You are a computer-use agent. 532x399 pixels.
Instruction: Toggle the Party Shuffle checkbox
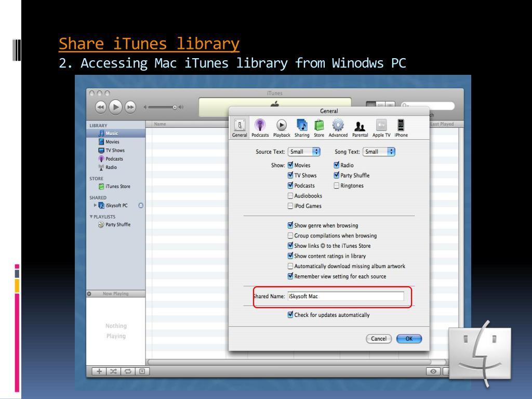337,175
